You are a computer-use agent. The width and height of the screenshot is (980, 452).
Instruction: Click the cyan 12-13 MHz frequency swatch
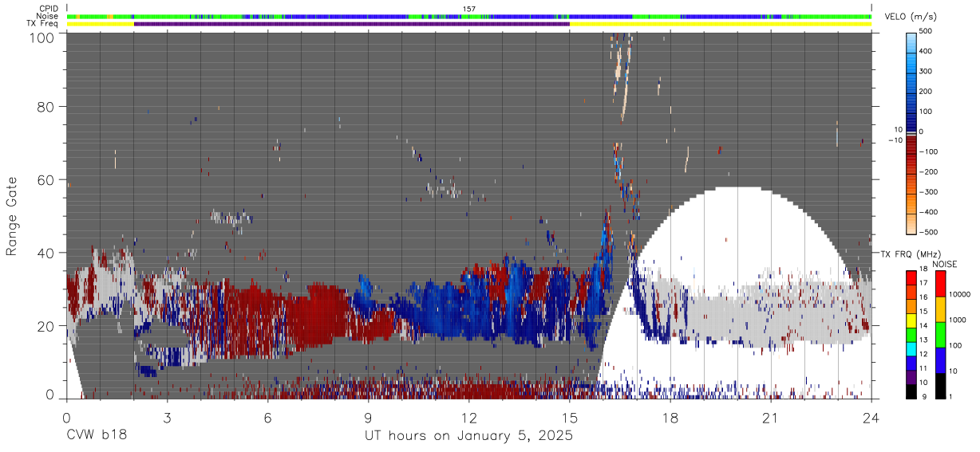tap(911, 348)
